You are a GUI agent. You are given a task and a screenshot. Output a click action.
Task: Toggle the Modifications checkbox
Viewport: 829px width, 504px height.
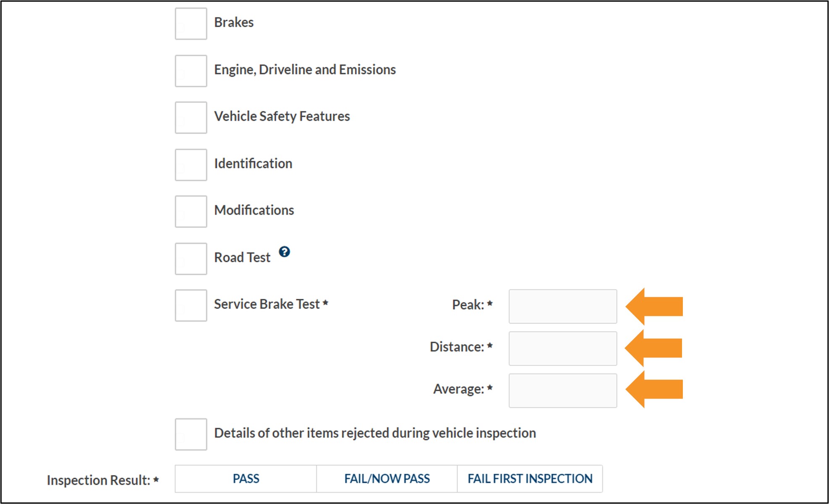coord(191,212)
